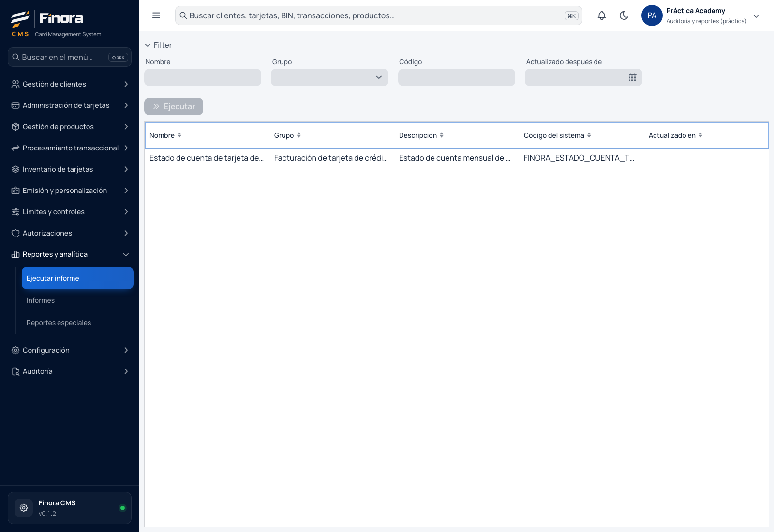This screenshot has height=532, width=774.
Task: Expand Auditoría menu
Action: (70, 371)
